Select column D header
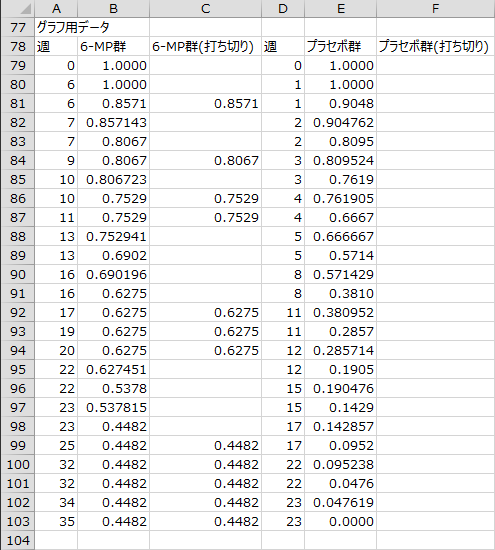This screenshot has width=495, height=550. [x=283, y=8]
